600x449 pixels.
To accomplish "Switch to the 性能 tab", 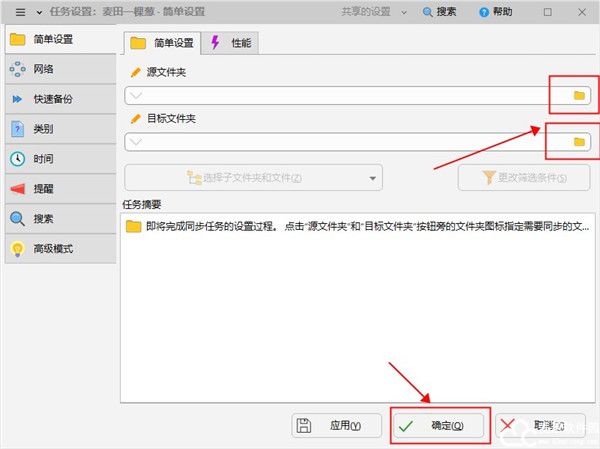I will click(x=231, y=43).
